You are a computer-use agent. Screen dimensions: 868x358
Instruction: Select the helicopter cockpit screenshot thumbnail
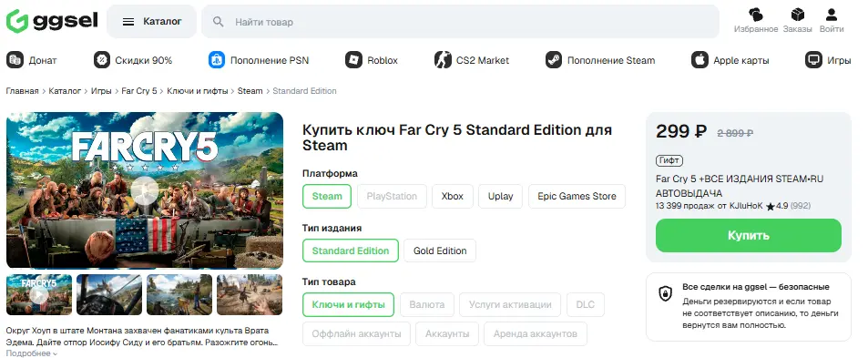click(x=109, y=295)
